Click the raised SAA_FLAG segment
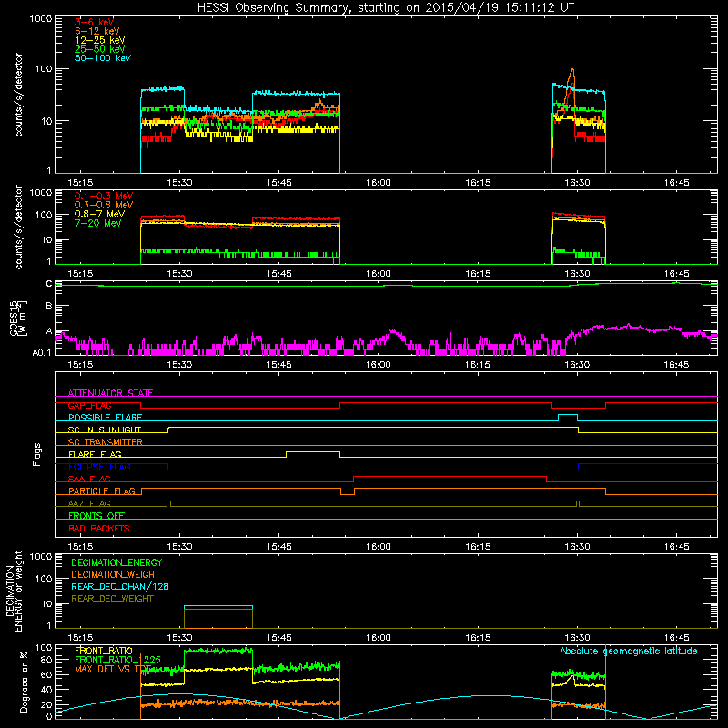Screen dimensions: 728x728 450,476
